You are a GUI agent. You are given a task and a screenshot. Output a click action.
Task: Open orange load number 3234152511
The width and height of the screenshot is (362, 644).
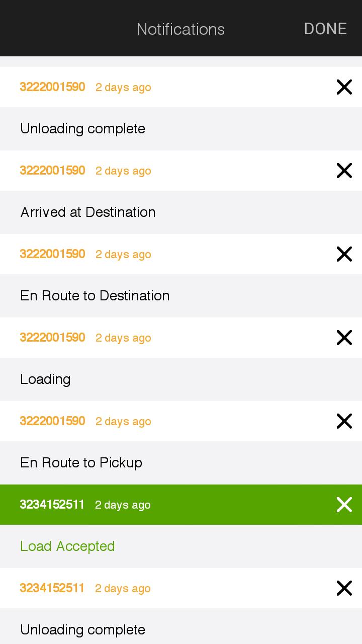52,588
